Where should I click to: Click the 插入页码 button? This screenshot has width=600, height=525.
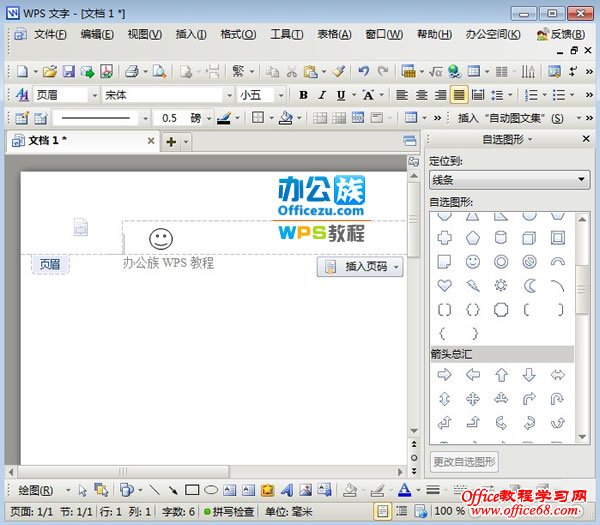point(360,266)
